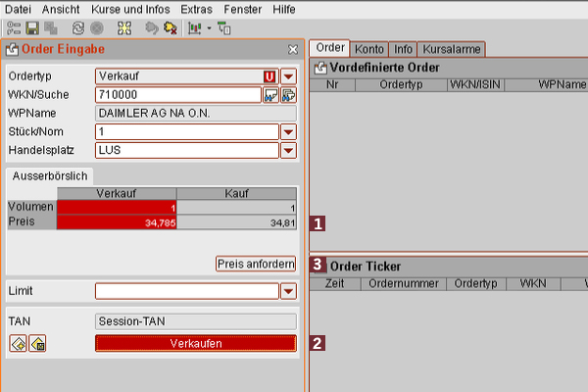Switch to the Kursalarme tab
This screenshot has height=392, width=588.
[451, 48]
